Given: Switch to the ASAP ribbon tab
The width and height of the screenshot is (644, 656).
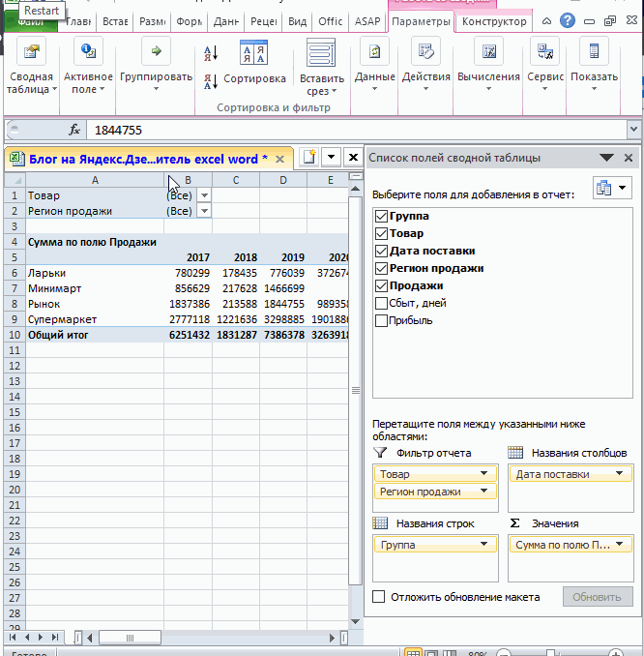Looking at the screenshot, I should [367, 21].
